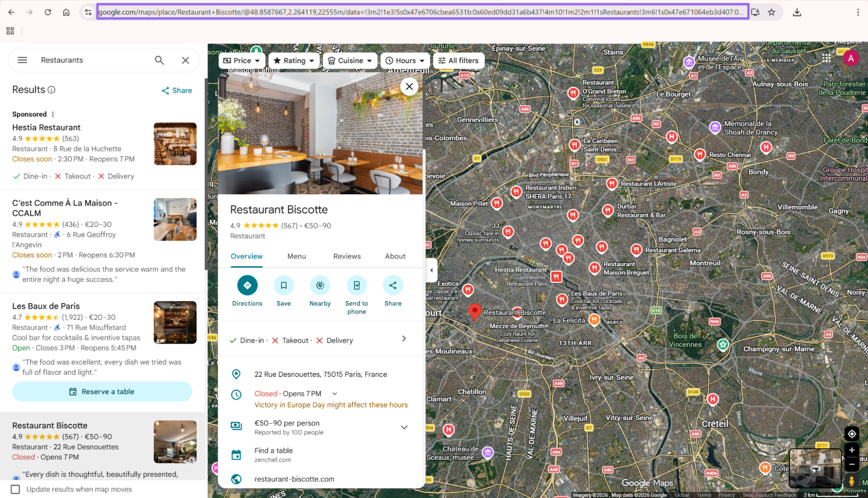
Task: Switch to the About tab
Action: (x=395, y=256)
